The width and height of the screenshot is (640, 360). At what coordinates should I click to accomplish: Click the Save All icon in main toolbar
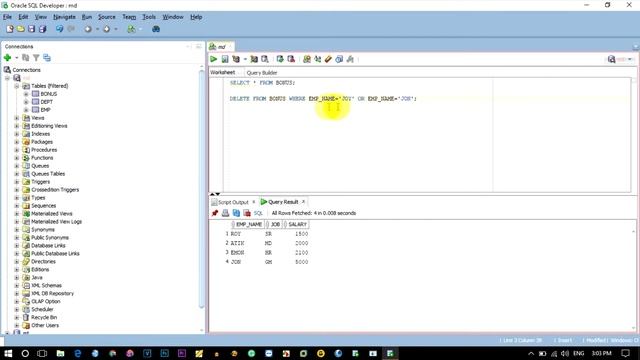(42, 29)
